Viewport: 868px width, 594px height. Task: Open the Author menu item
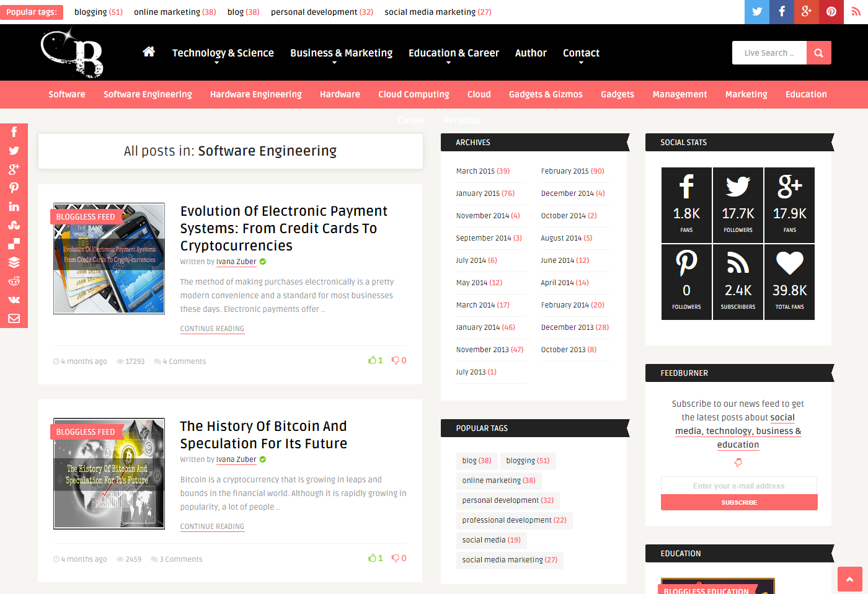tap(531, 53)
